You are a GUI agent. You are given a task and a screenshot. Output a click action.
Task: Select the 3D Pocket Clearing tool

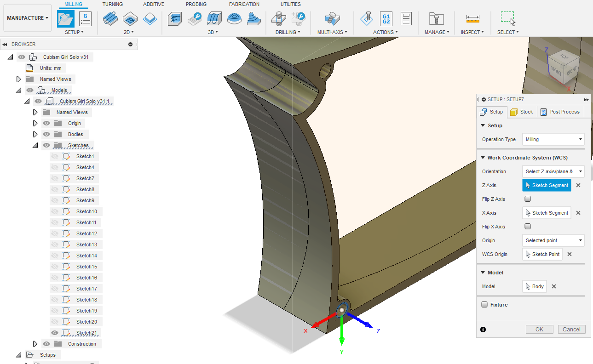click(x=194, y=19)
